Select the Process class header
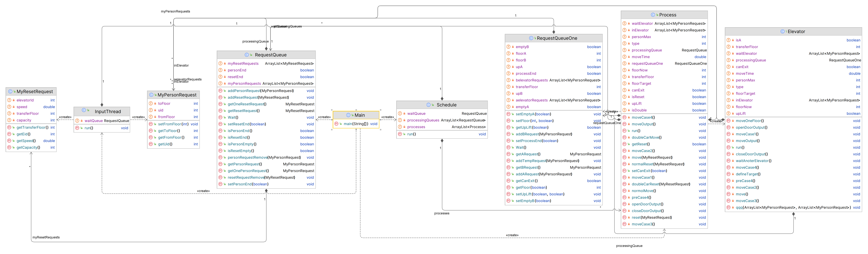 pos(664,15)
